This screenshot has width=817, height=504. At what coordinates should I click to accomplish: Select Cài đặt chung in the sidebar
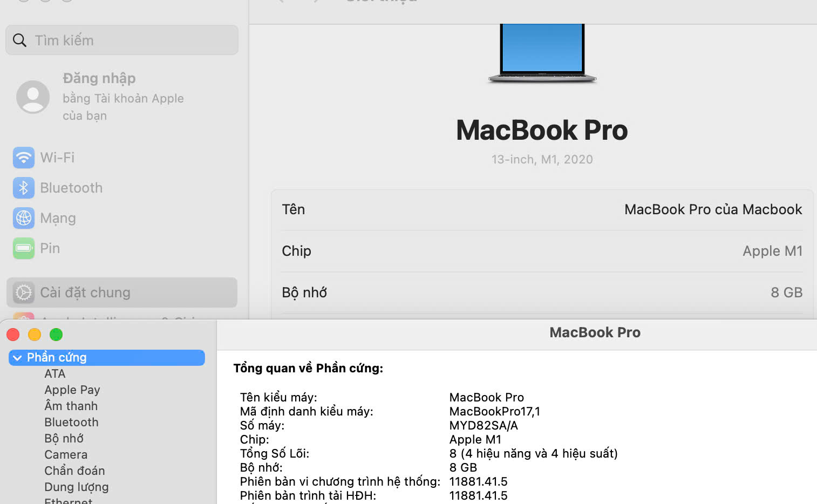[122, 292]
